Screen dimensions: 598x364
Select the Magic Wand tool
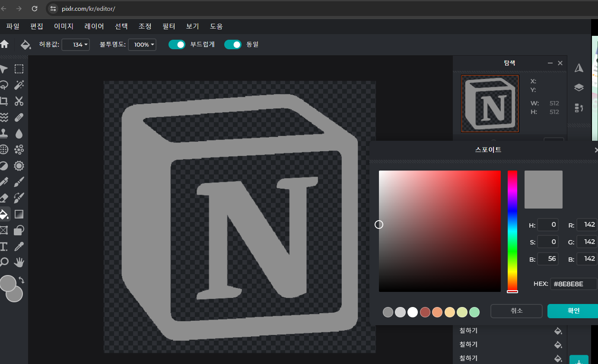[x=19, y=85]
